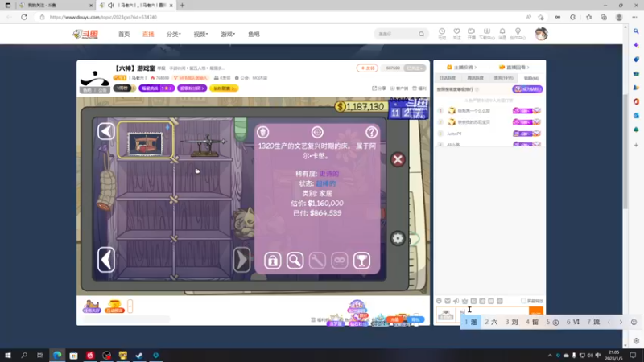Select IME candidate 3 刘
644x362 pixels.
pyautogui.click(x=512, y=323)
